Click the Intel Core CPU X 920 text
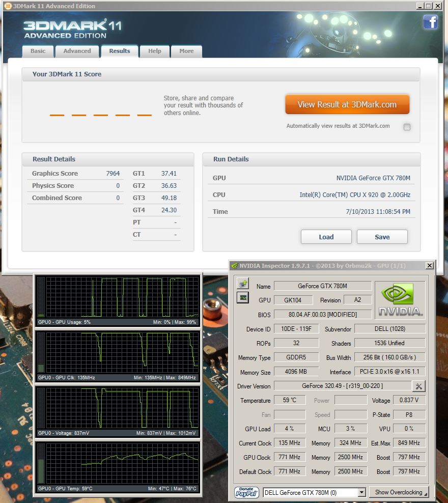Viewport: 448px width, 503px height. click(355, 194)
